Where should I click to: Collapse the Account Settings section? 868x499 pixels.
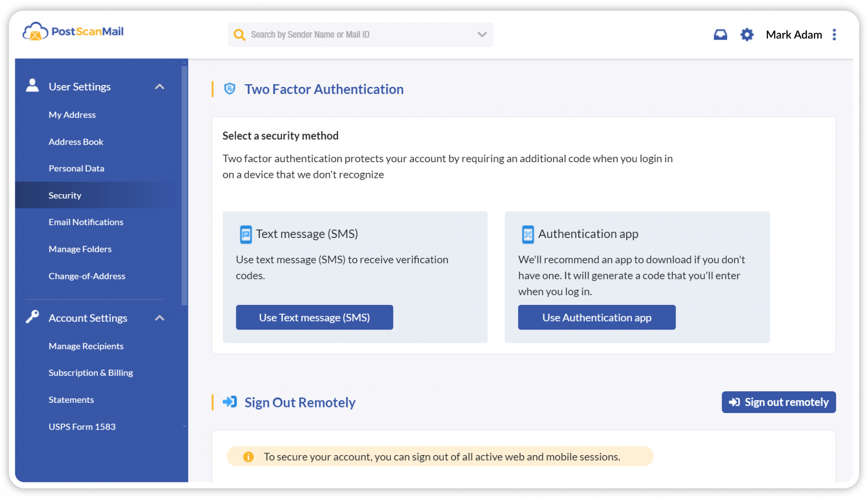click(160, 318)
